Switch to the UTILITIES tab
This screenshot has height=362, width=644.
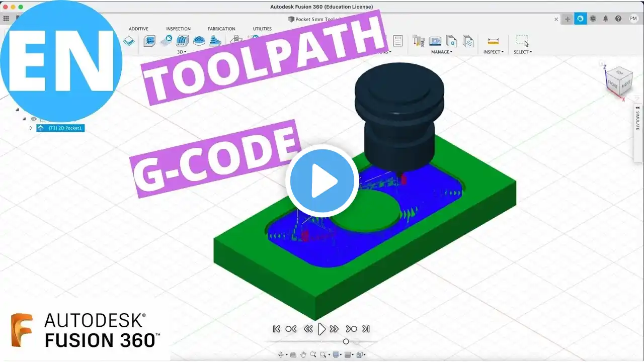[x=262, y=29]
